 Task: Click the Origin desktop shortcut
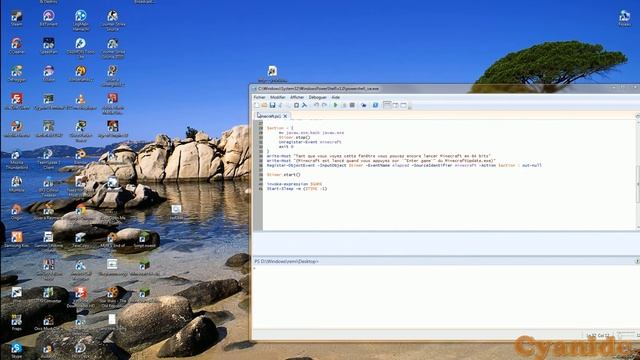16,212
